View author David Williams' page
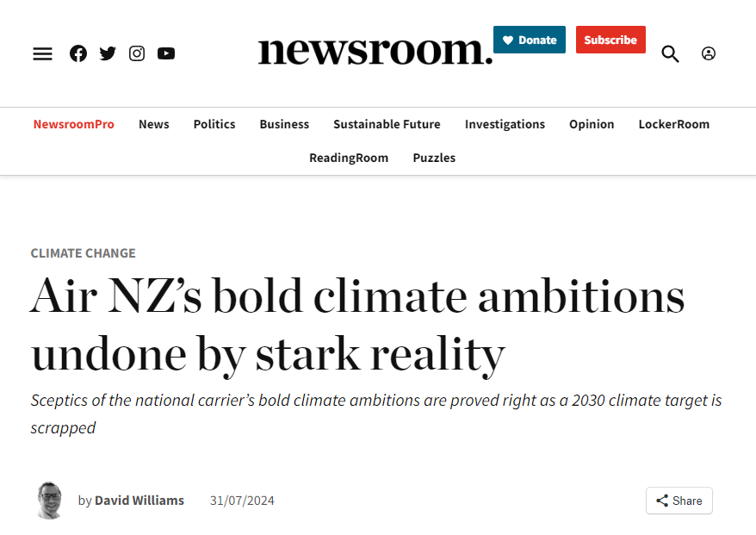This screenshot has width=756, height=535. click(139, 501)
